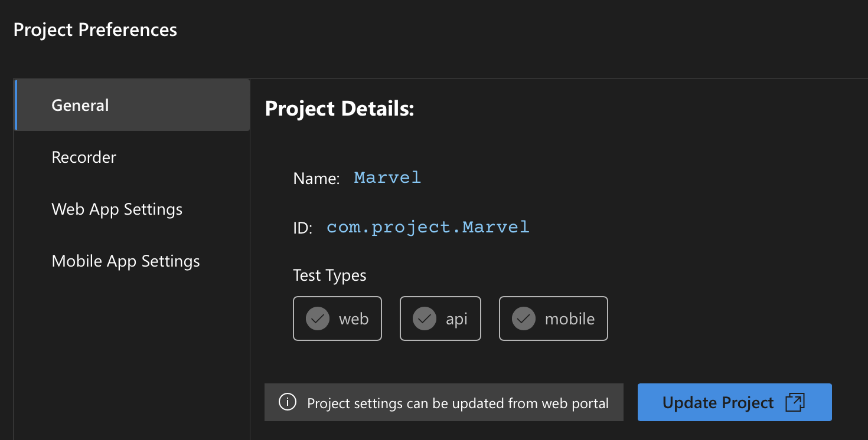Toggle the mobile test type checkbox
Viewport: 868px width, 440px height.
pyautogui.click(x=553, y=318)
